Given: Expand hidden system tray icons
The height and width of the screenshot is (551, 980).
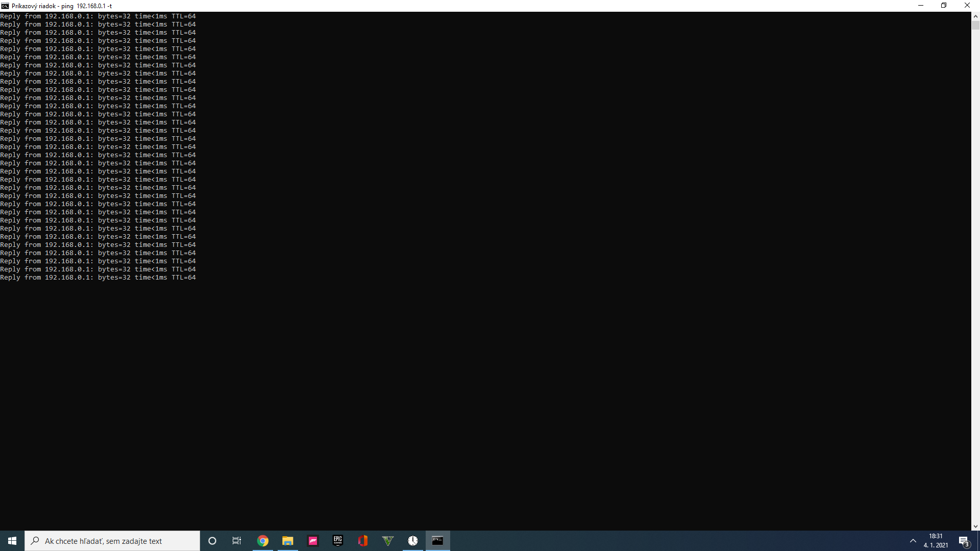Looking at the screenshot, I should tap(913, 541).
